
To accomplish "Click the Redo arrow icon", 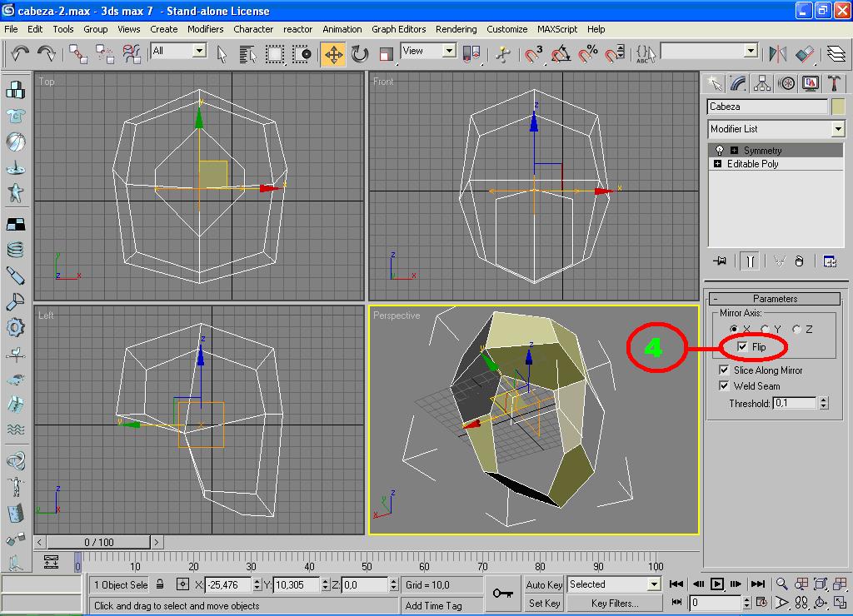I will click(x=47, y=54).
